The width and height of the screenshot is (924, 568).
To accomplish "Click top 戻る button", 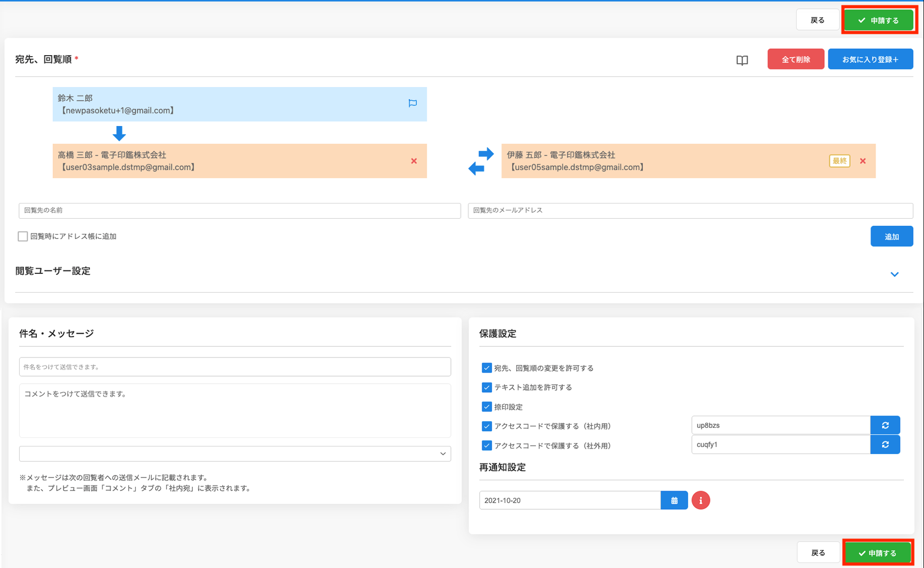I will click(817, 20).
